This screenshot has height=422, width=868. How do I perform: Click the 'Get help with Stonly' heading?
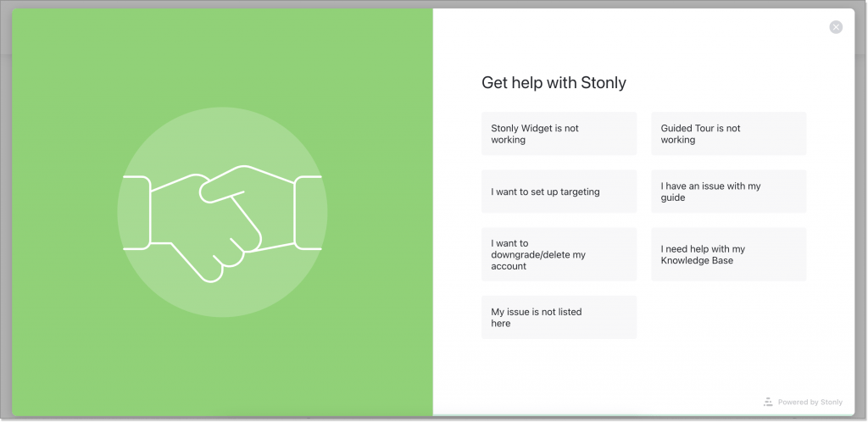click(554, 82)
